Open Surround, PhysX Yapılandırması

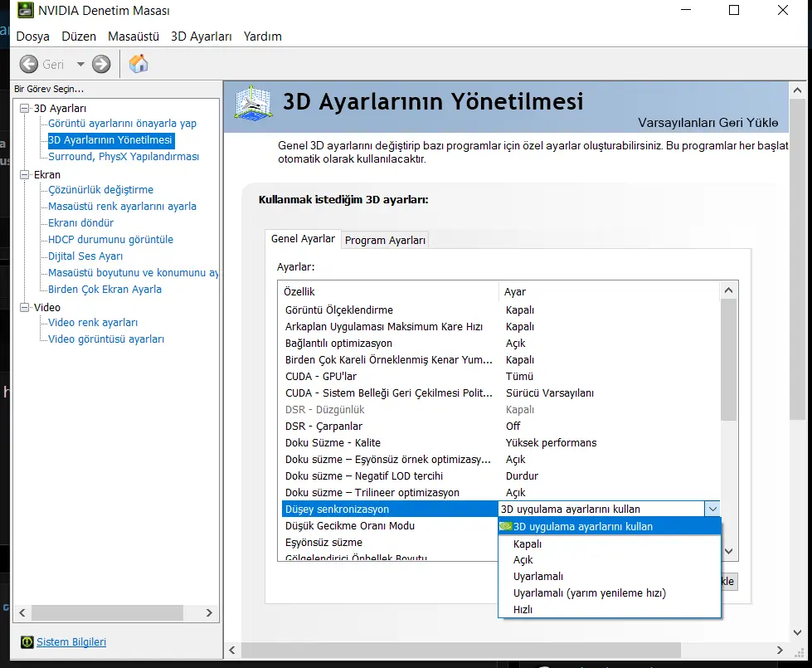(x=124, y=157)
